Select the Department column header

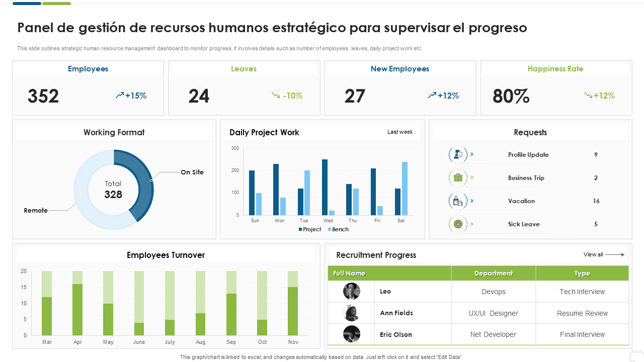[x=494, y=274]
